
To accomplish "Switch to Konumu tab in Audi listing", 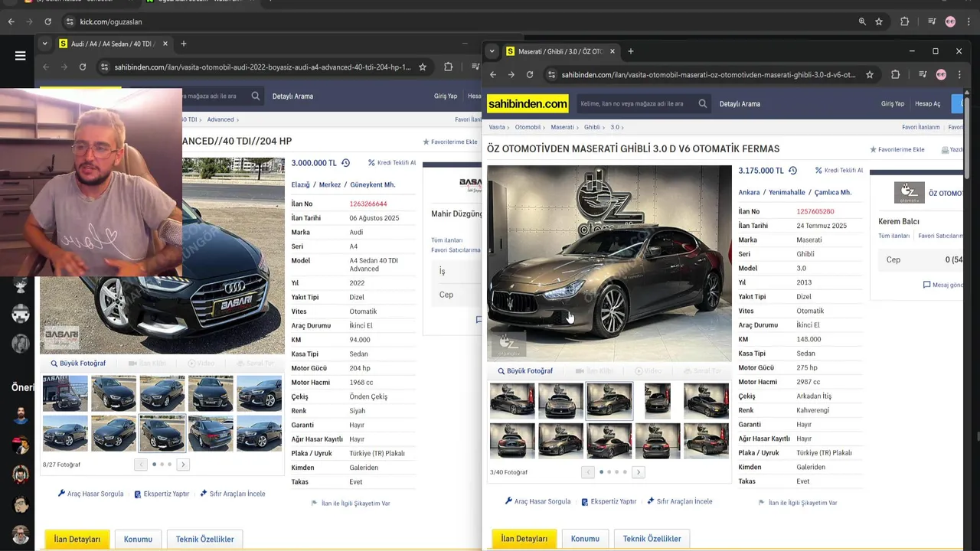I will 138,539.
